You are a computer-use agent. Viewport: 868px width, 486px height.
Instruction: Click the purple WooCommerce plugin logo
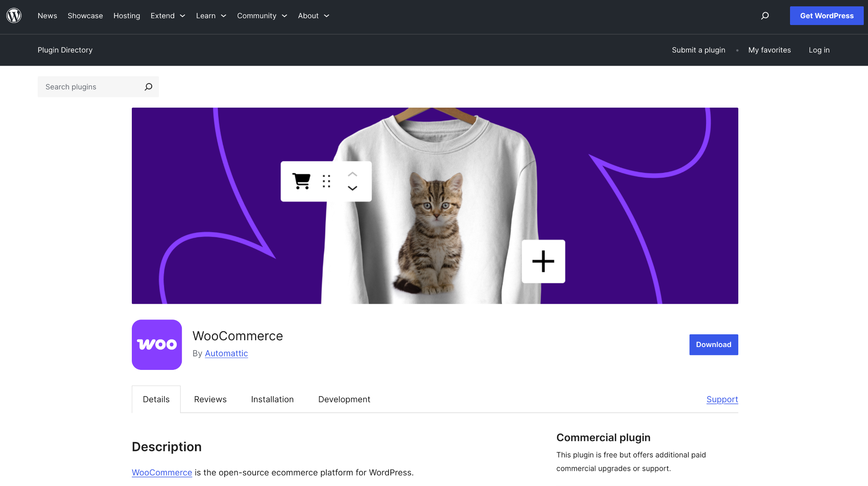coord(156,344)
